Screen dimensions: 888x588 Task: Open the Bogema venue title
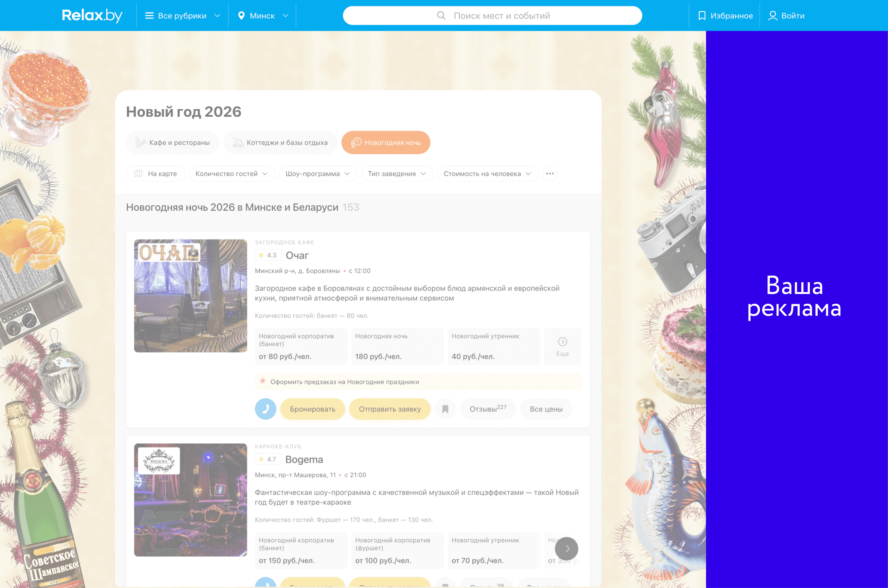[x=304, y=459]
